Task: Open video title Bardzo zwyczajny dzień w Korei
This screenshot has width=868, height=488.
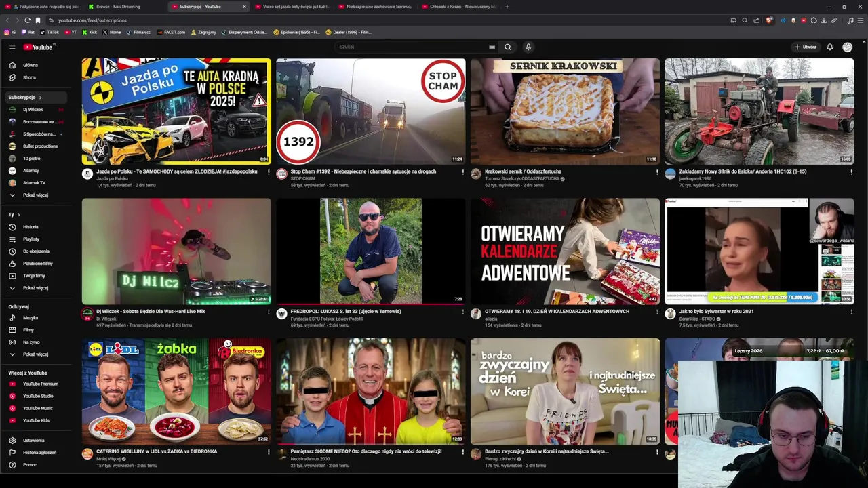Action: pyautogui.click(x=547, y=451)
